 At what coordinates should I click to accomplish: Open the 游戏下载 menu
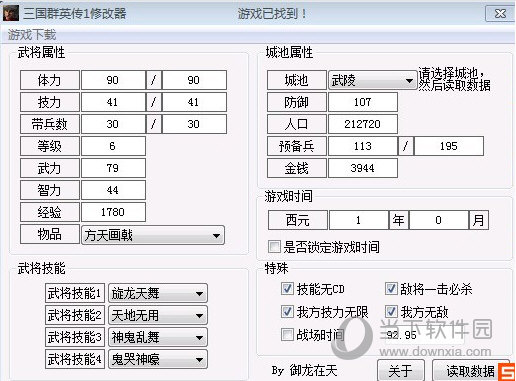point(32,35)
